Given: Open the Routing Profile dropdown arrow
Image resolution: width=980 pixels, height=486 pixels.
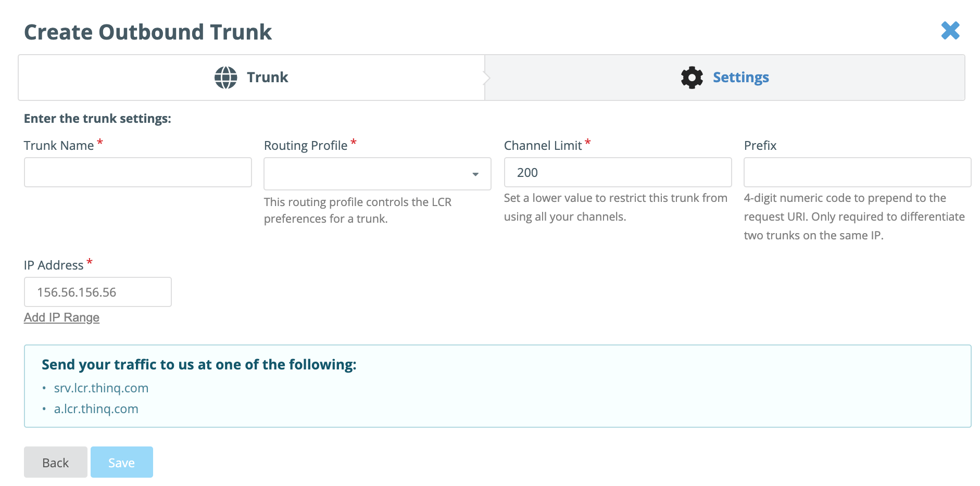Looking at the screenshot, I should tap(475, 174).
